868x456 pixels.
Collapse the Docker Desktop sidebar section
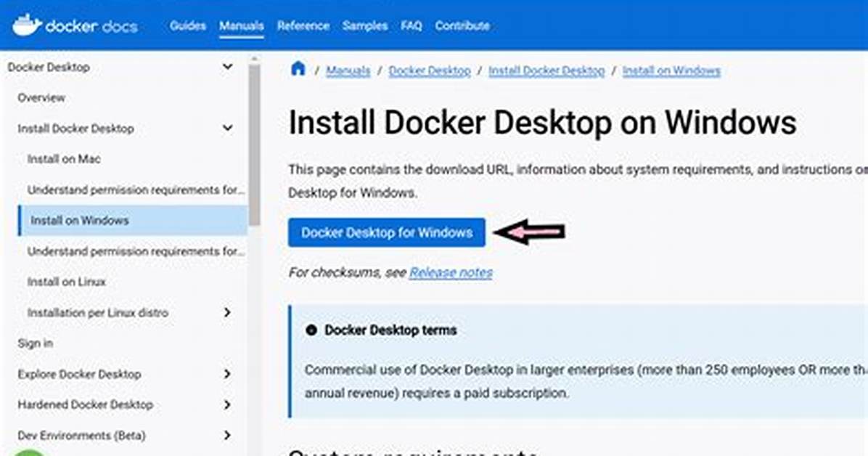pos(227,67)
